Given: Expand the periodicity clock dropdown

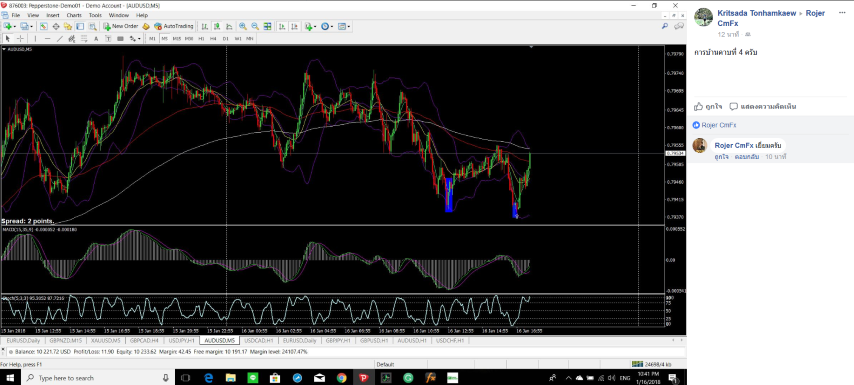Looking at the screenshot, I should pyautogui.click(x=332, y=26).
